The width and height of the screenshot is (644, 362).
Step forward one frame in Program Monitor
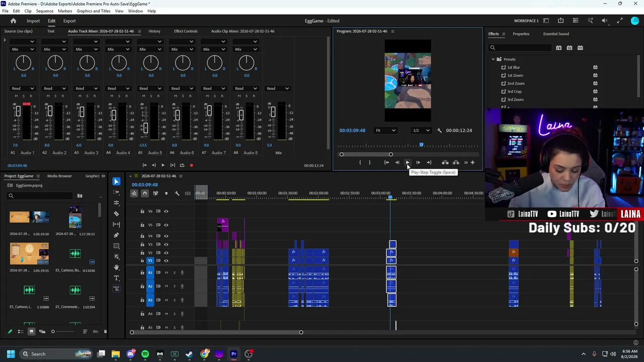click(x=418, y=162)
